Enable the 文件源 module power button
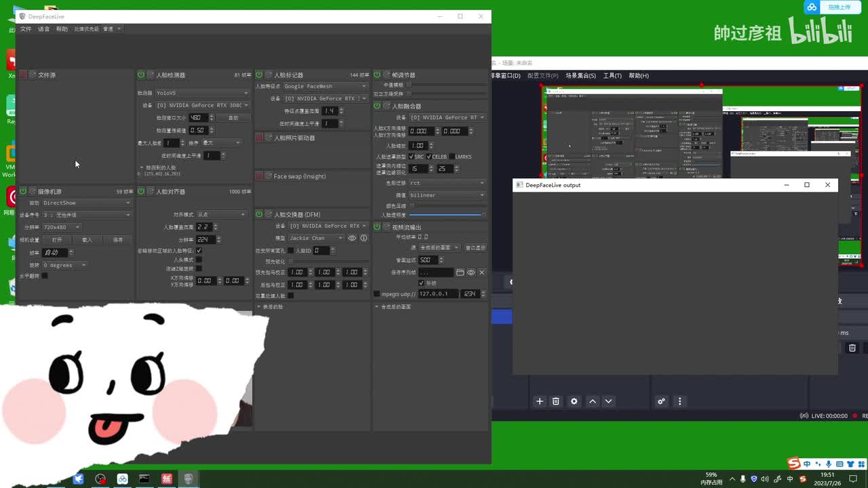Screen dimensions: 868x488 coord(23,75)
